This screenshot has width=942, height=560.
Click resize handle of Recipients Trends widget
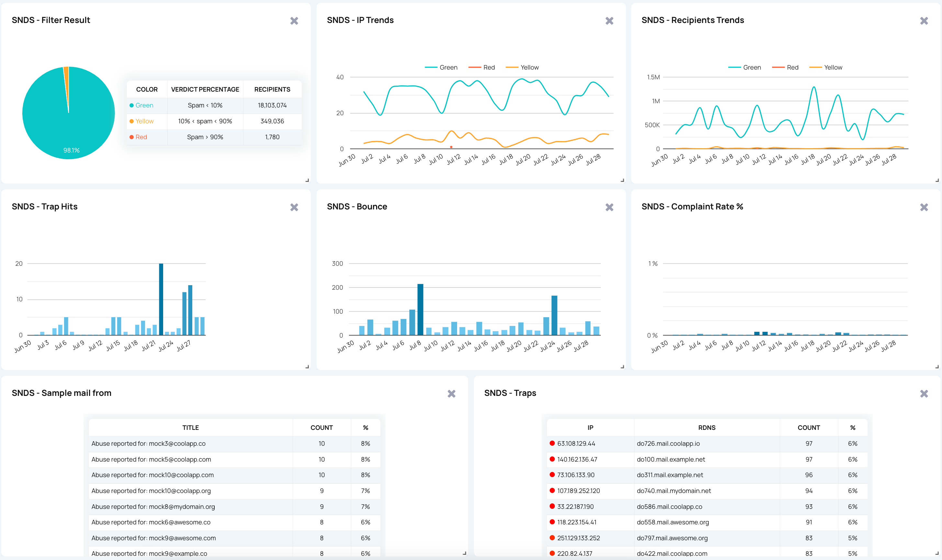(937, 180)
